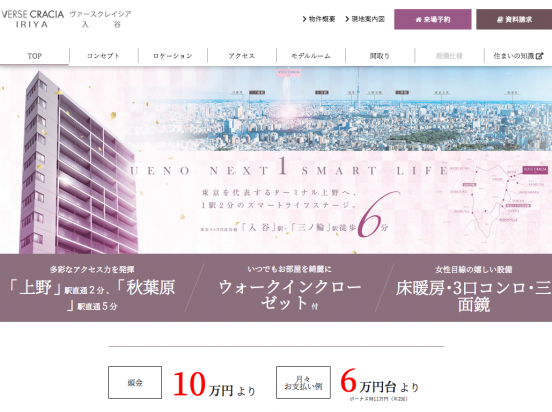This screenshot has width=552, height=412.
Task: Click the red 10万円より price text
Action: 214,385
